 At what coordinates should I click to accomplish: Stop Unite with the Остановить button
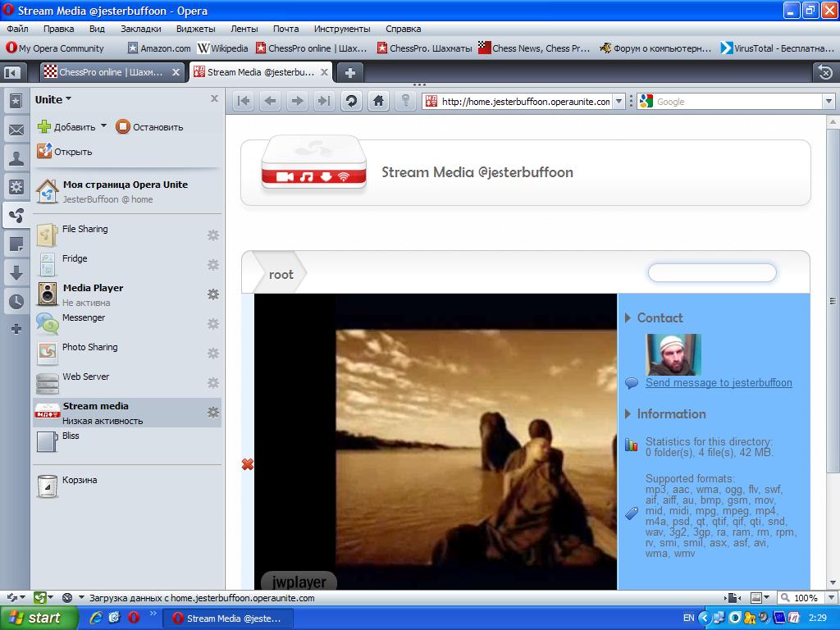(149, 127)
